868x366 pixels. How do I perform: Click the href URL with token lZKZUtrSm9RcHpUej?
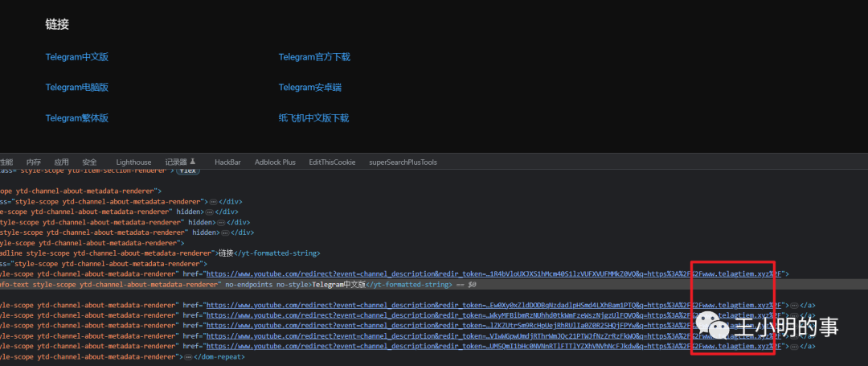pyautogui.click(x=493, y=326)
